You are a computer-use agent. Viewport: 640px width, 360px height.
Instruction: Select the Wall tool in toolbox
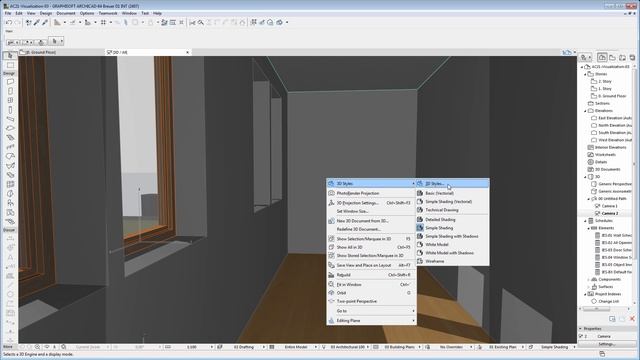(10, 82)
